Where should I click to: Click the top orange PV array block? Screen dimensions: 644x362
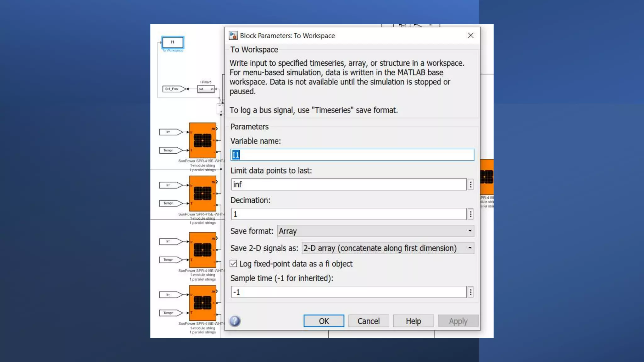203,140
